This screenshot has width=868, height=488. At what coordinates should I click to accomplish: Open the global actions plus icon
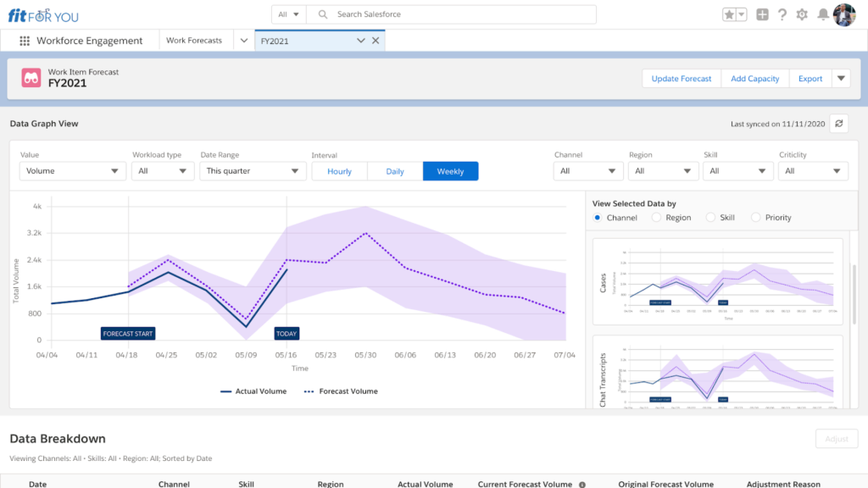pyautogui.click(x=763, y=14)
